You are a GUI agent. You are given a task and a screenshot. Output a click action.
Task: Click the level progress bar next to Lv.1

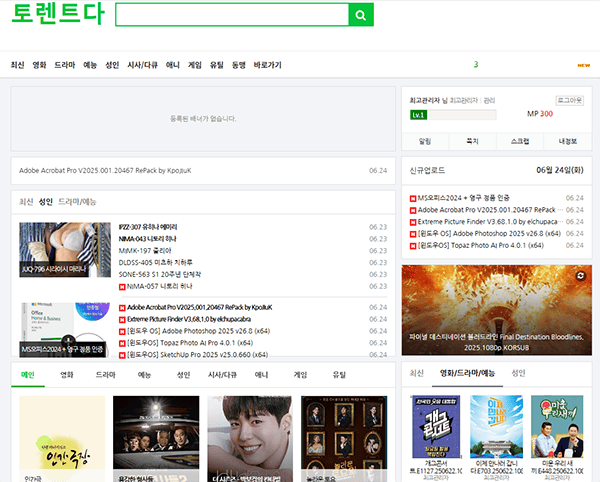pyautogui.click(x=461, y=115)
